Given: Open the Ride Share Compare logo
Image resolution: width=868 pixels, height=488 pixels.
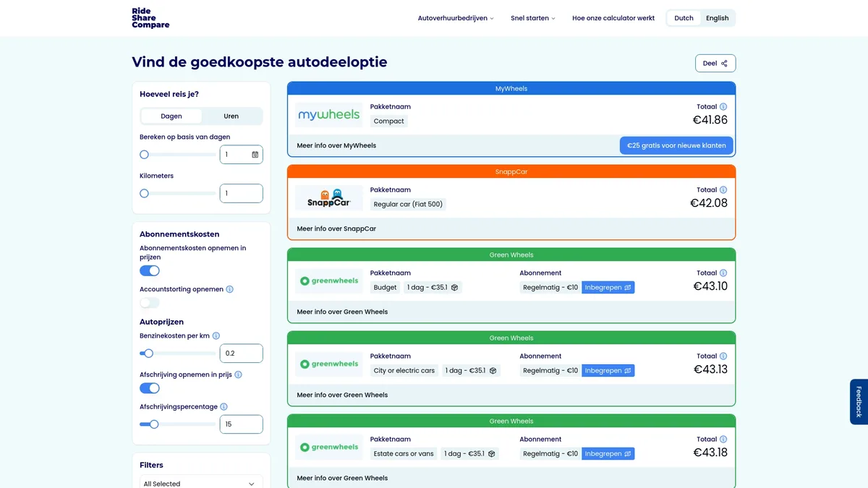Looking at the screenshot, I should pos(150,18).
